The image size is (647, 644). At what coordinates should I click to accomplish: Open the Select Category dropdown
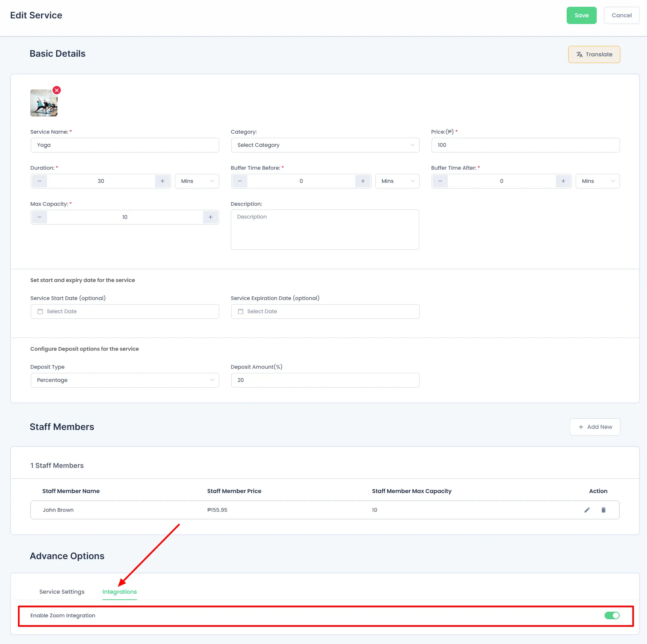tap(325, 145)
